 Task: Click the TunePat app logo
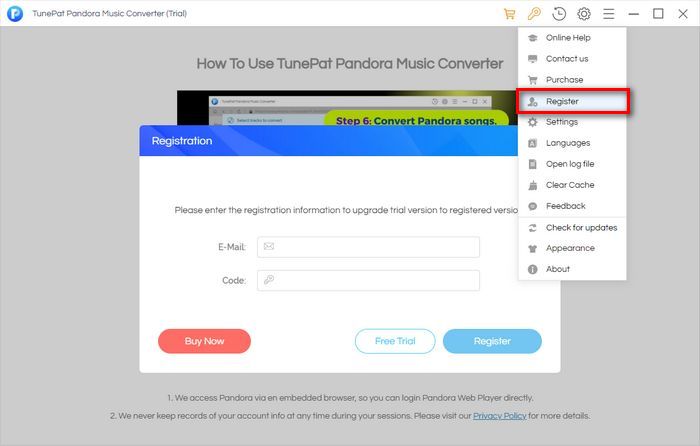point(15,13)
